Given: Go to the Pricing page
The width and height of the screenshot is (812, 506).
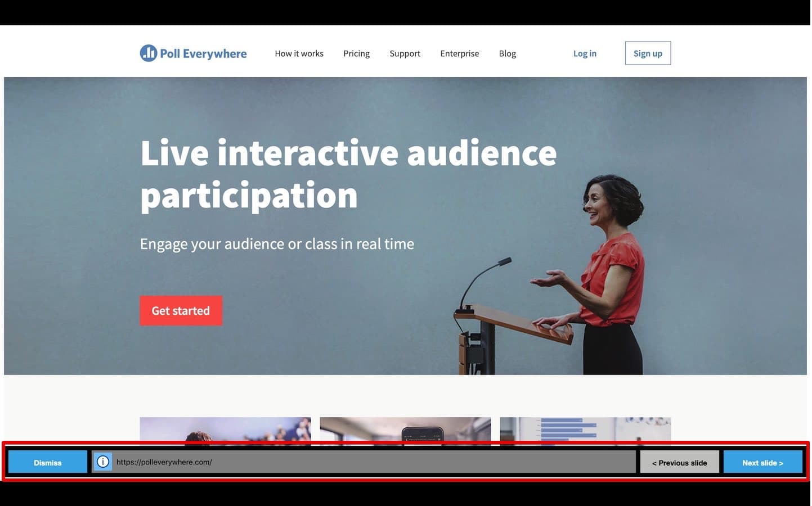Looking at the screenshot, I should [x=356, y=53].
